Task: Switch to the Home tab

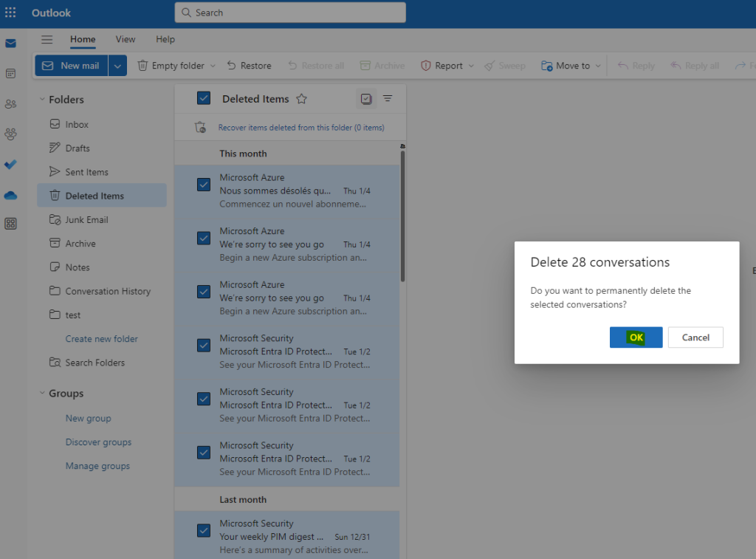Action: (x=83, y=39)
